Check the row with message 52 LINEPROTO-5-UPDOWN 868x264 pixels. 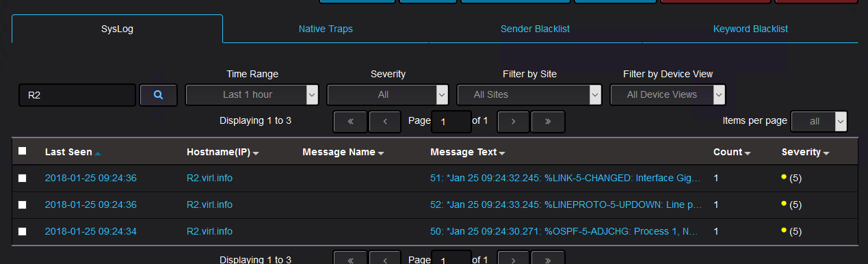[23, 204]
